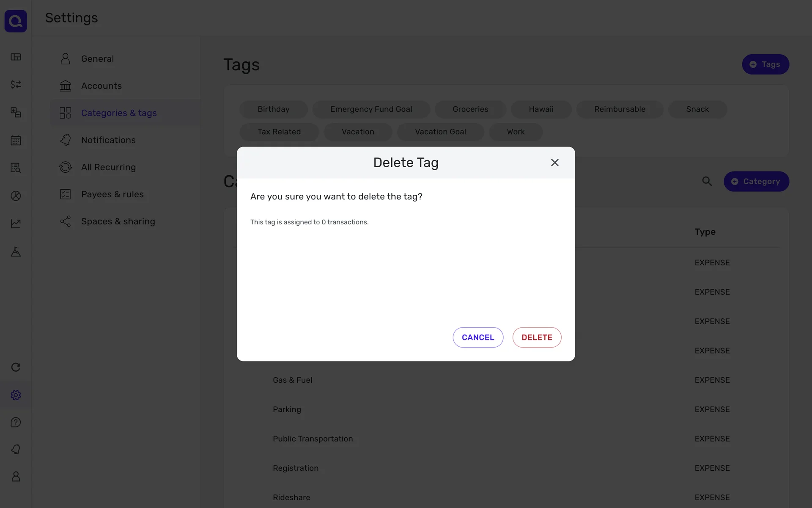Select the Reimbursable tag chip

click(619, 109)
